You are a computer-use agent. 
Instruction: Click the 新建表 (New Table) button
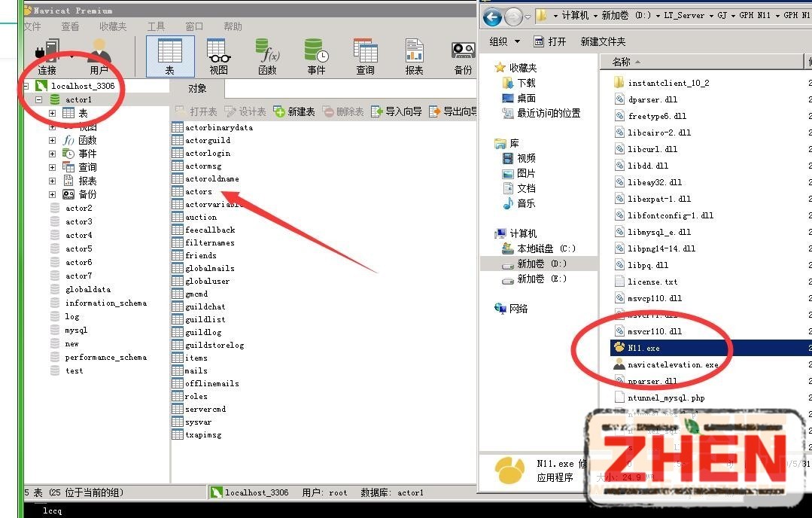(x=294, y=111)
